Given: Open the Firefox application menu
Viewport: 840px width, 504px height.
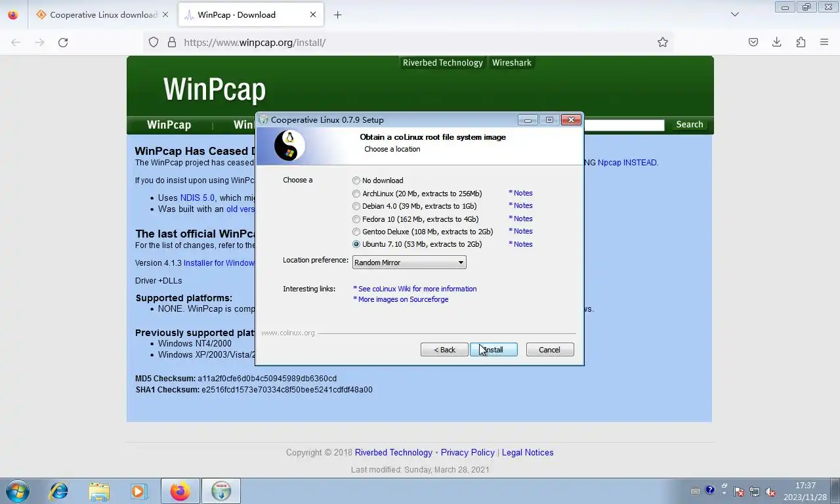Looking at the screenshot, I should pos(824,42).
